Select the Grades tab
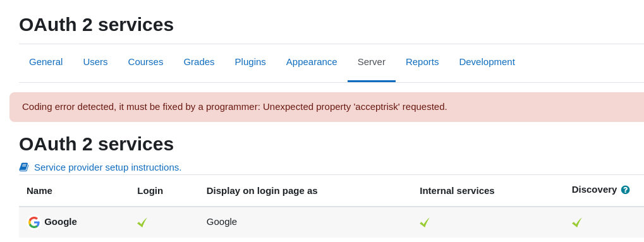The image size is (644, 242). 199,62
